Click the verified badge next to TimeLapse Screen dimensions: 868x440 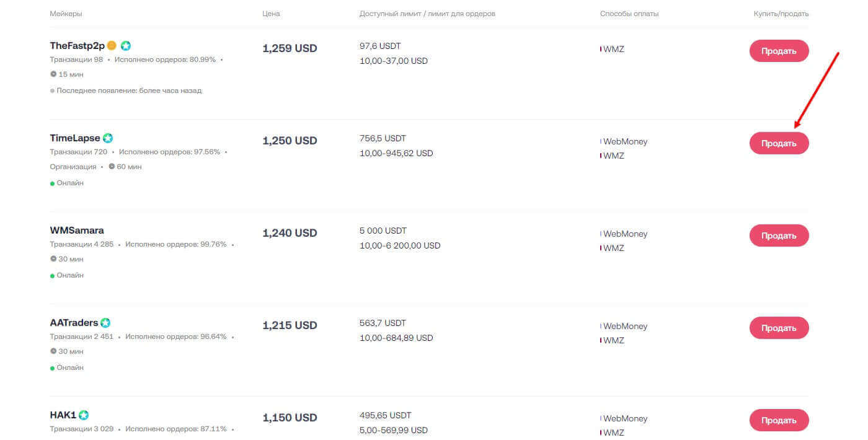pos(108,138)
